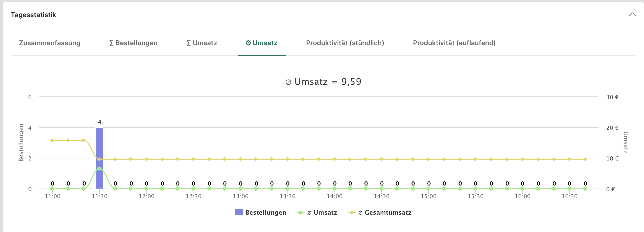Click green data point at 11:00
The image size is (644, 232).
pos(52,189)
